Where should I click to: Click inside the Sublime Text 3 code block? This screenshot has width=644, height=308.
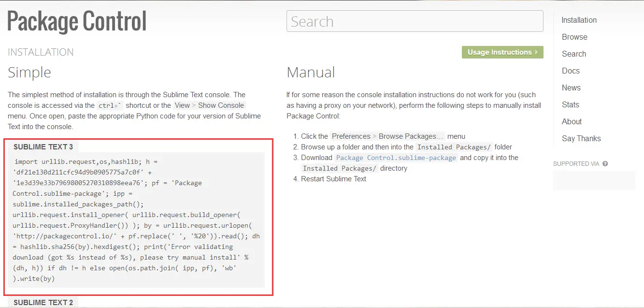tap(136, 220)
